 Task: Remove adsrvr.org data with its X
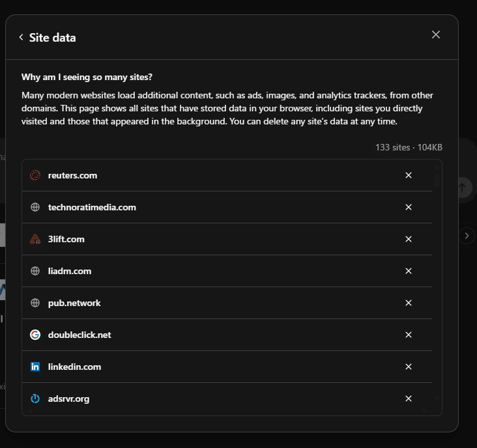point(408,399)
